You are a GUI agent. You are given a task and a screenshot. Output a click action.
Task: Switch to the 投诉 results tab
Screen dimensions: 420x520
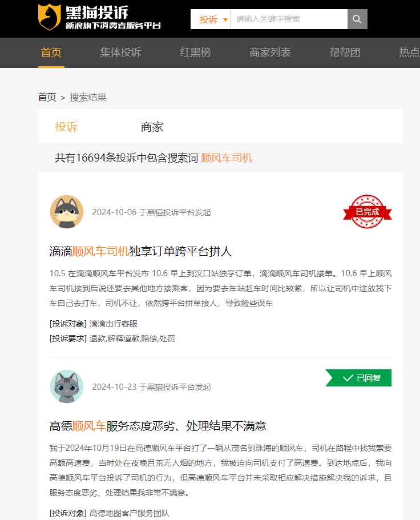pyautogui.click(x=66, y=127)
